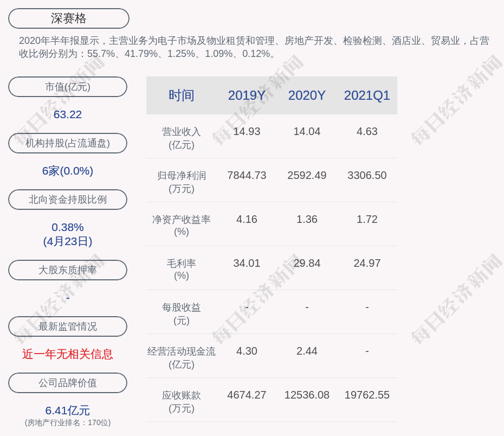Select the net profit value 2592.49
Screen dimensions: 504x436
click(307, 175)
